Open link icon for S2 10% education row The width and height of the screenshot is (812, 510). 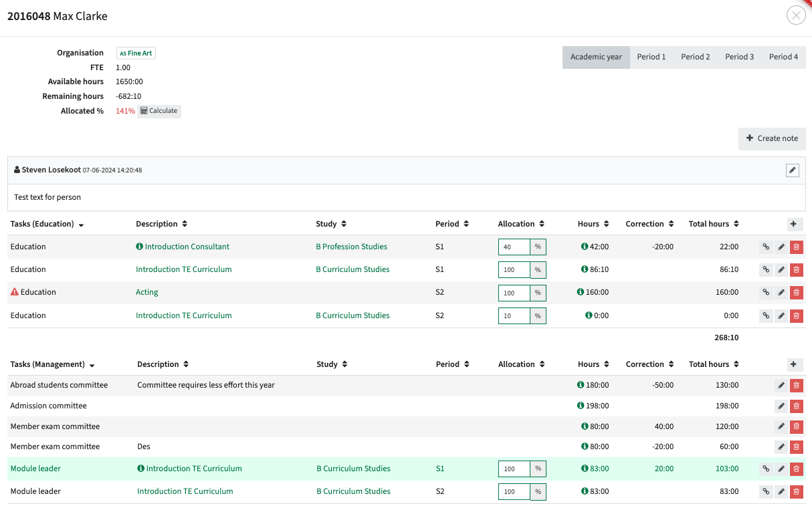[766, 315]
